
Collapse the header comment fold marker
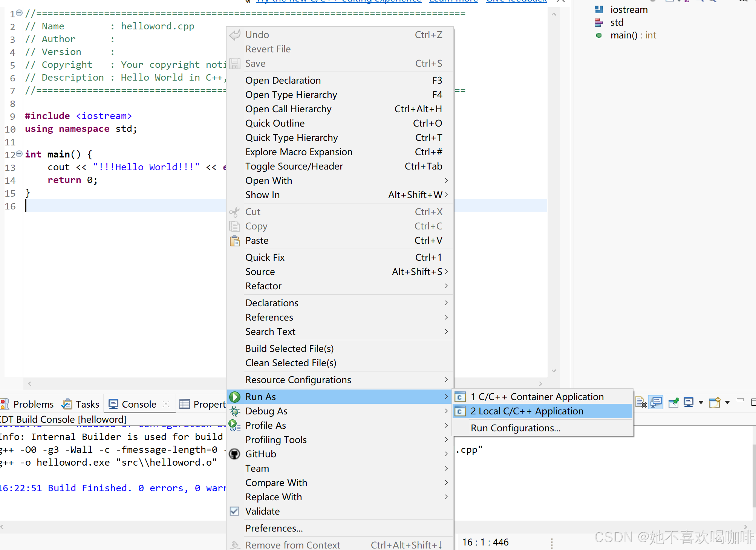19,13
